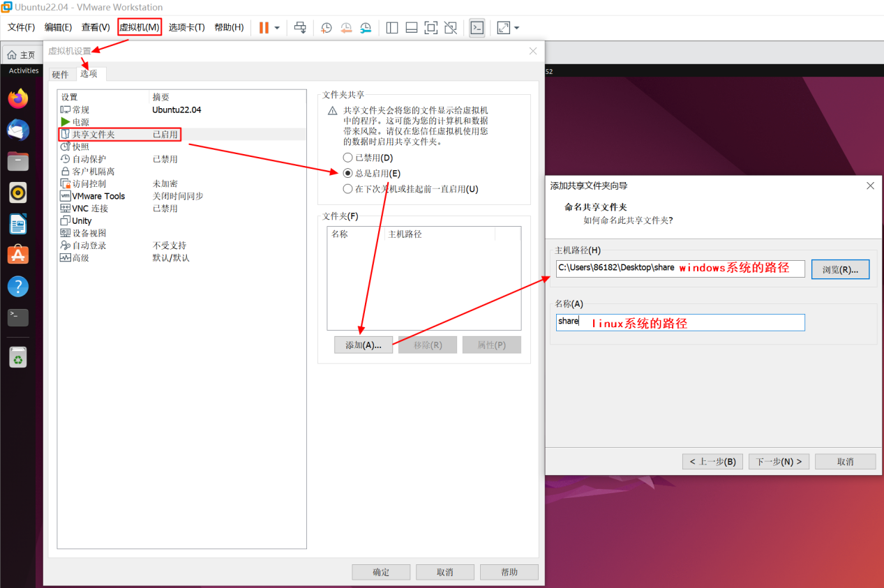Click the Send Ctrl+Alt+Del toolbar icon
The height and width of the screenshot is (588, 884).
pyautogui.click(x=300, y=28)
